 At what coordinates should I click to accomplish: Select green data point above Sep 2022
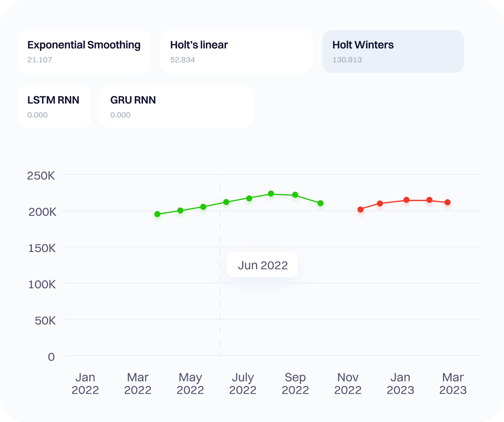[295, 195]
